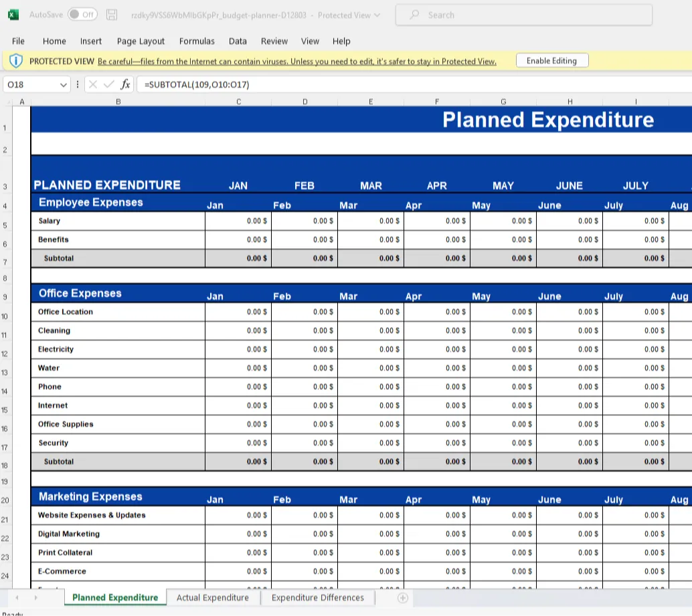Open the Expenditure Differences sheet tab
The image size is (692, 616).
pyautogui.click(x=318, y=598)
